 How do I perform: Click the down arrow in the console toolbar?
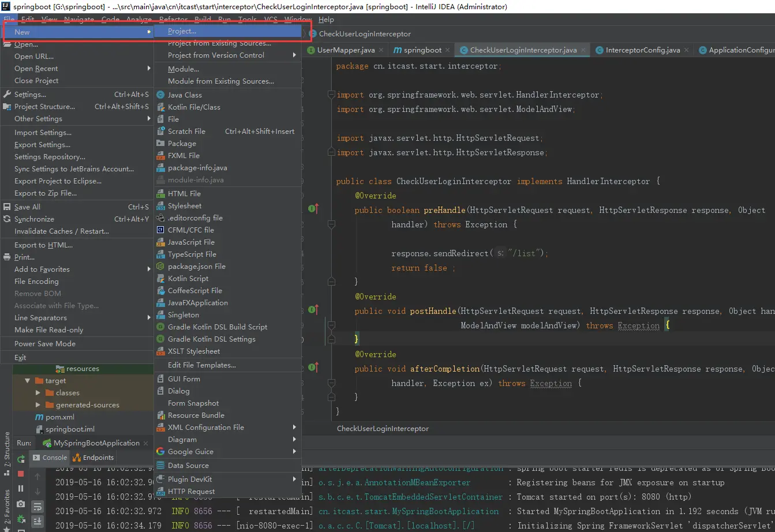38,492
